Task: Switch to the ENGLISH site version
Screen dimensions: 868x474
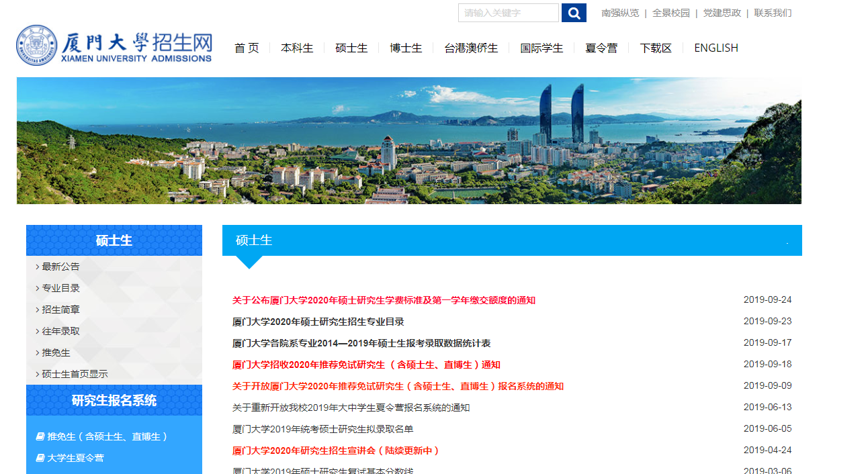Action: click(x=715, y=48)
